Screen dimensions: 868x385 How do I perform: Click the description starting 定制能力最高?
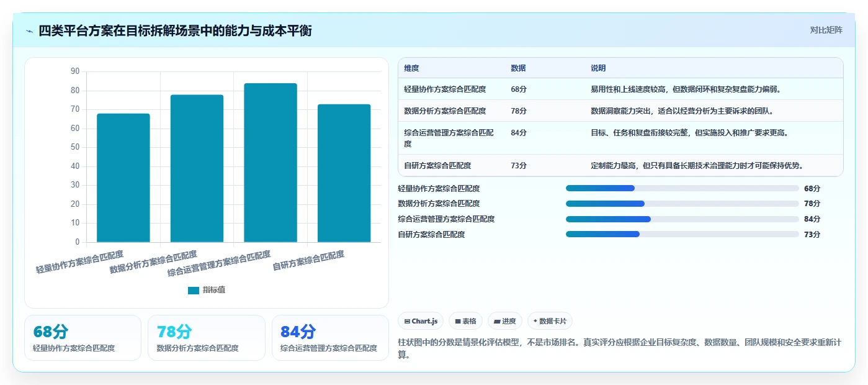(x=697, y=166)
